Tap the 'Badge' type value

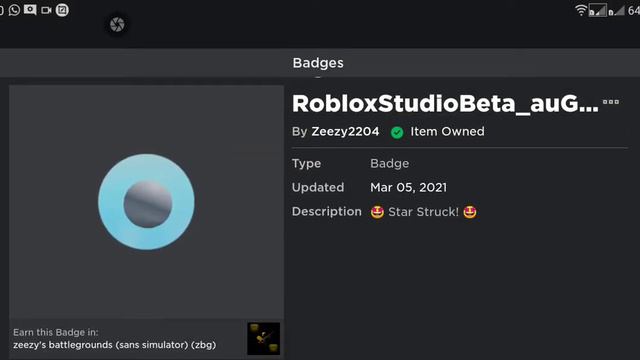(389, 164)
